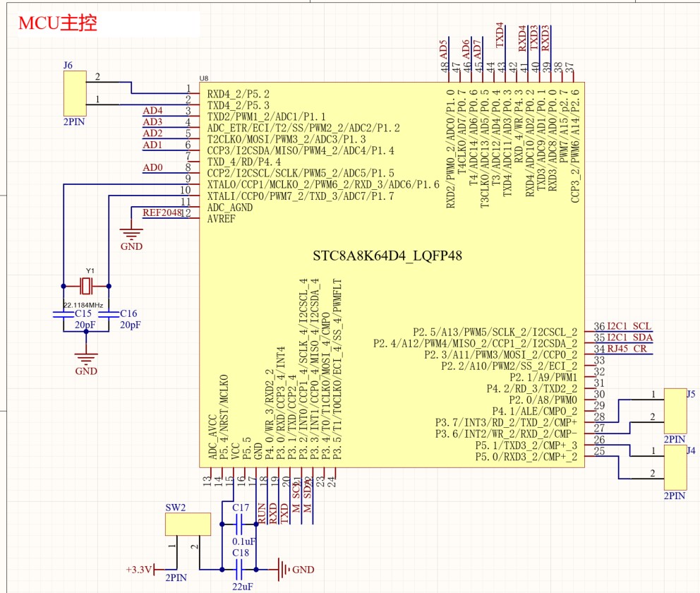Click the "0.1uF" value of C17

click(243, 541)
